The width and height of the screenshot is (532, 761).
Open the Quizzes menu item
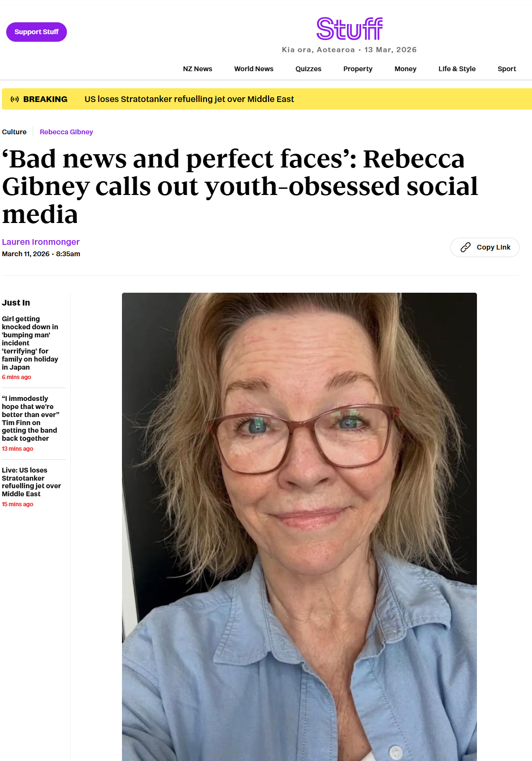tap(308, 69)
